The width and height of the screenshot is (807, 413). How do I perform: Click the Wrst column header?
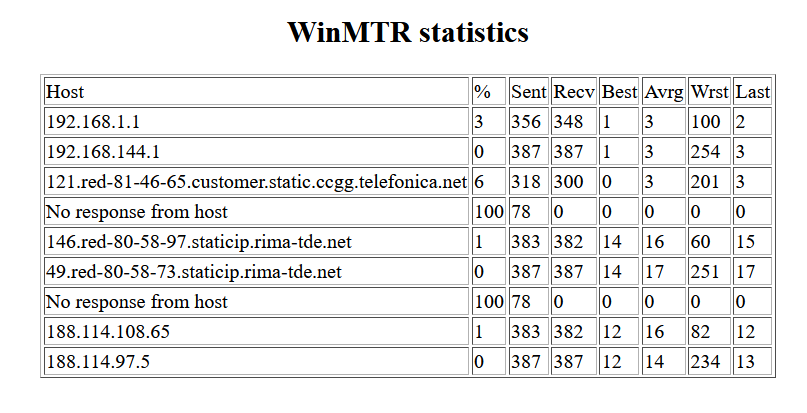(709, 92)
